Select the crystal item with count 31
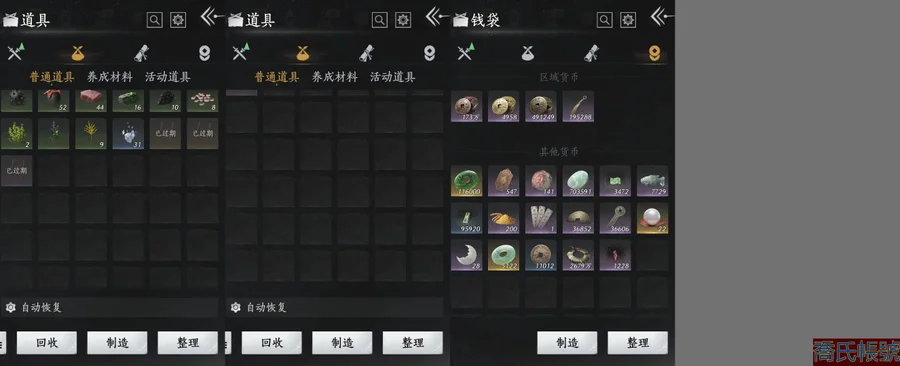The image size is (900, 366). 128,134
